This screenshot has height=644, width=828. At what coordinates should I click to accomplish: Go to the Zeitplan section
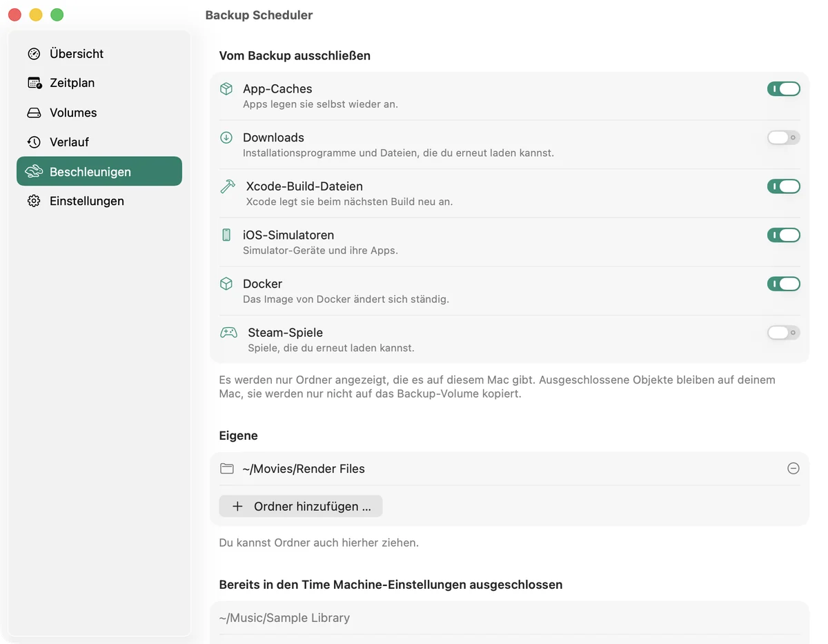(x=99, y=83)
